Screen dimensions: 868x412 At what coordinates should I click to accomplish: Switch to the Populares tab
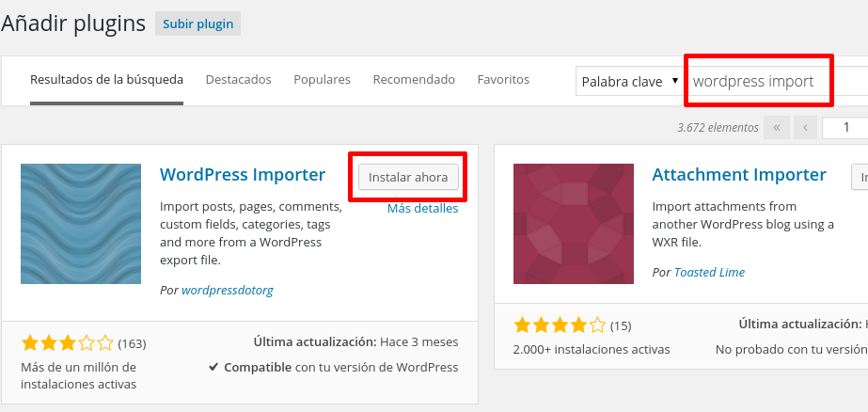(x=322, y=80)
